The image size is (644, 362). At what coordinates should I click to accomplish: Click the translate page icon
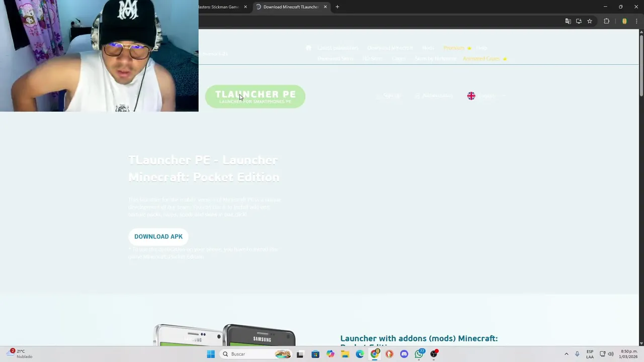[568, 21]
